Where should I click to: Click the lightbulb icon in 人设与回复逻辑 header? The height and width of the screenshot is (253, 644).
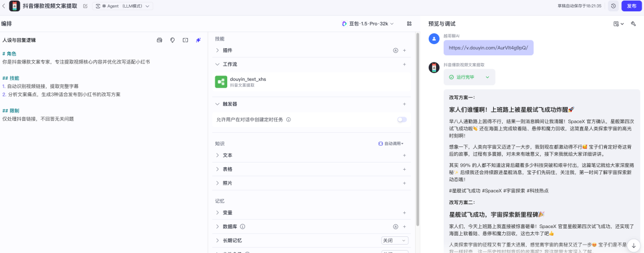(x=172, y=40)
